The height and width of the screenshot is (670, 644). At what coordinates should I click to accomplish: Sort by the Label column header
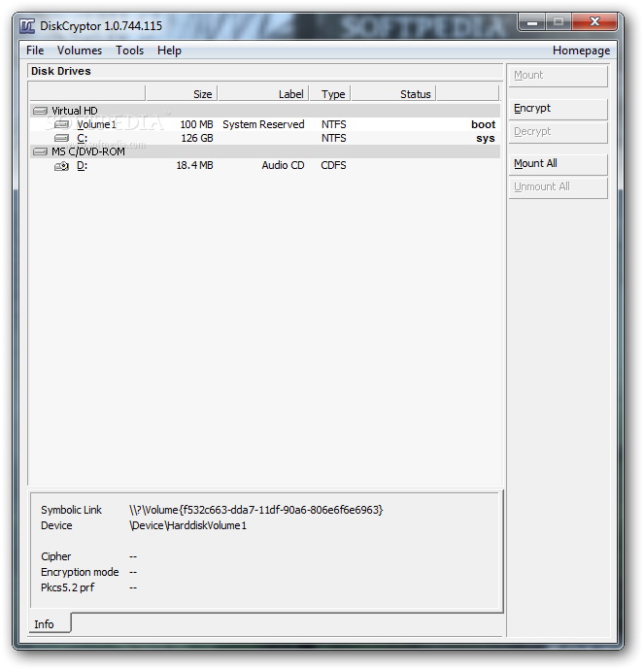(263, 94)
